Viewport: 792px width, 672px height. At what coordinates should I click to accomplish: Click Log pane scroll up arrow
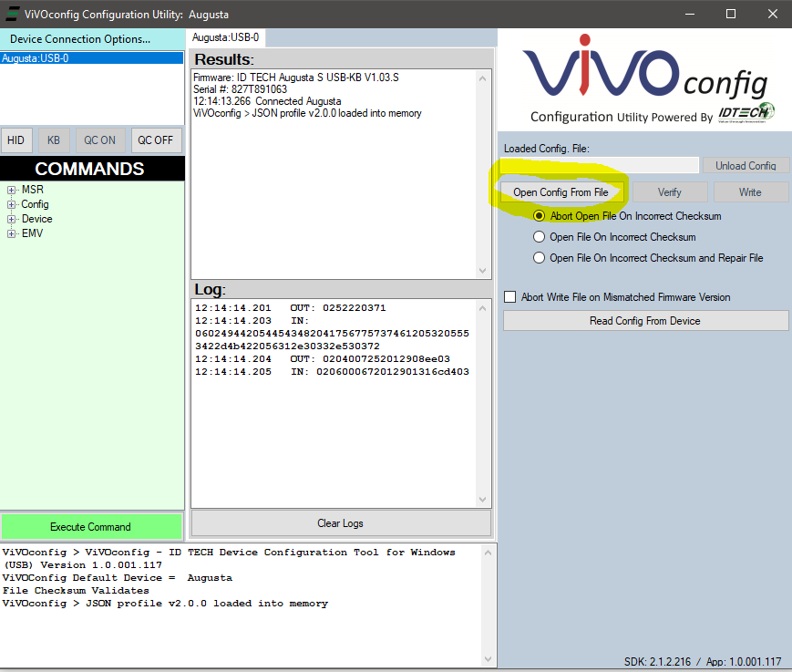click(x=482, y=307)
